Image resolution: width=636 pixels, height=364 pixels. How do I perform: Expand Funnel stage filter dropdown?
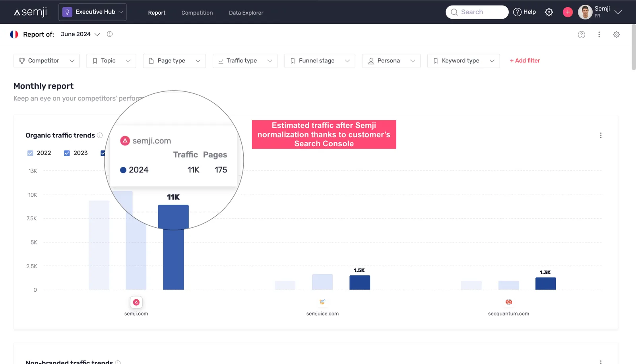(x=320, y=61)
